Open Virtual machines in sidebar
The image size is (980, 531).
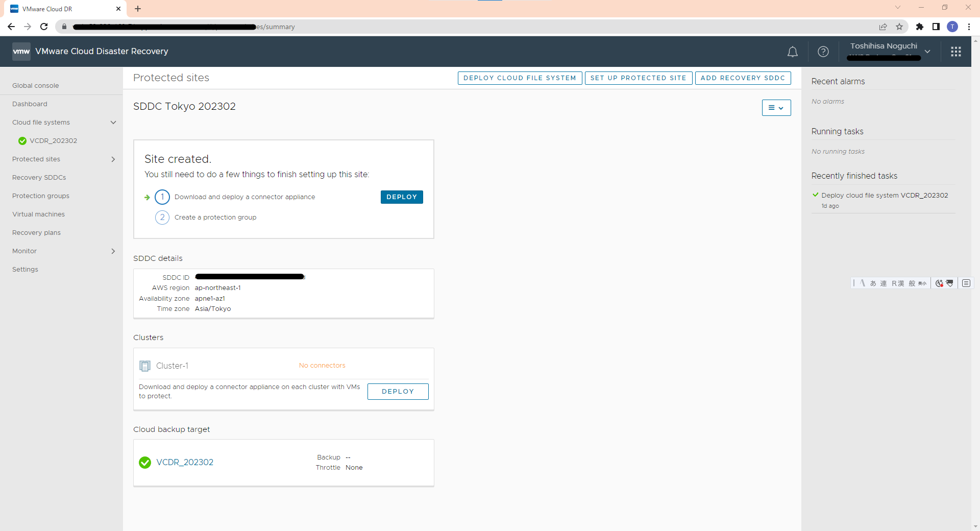pyautogui.click(x=39, y=214)
